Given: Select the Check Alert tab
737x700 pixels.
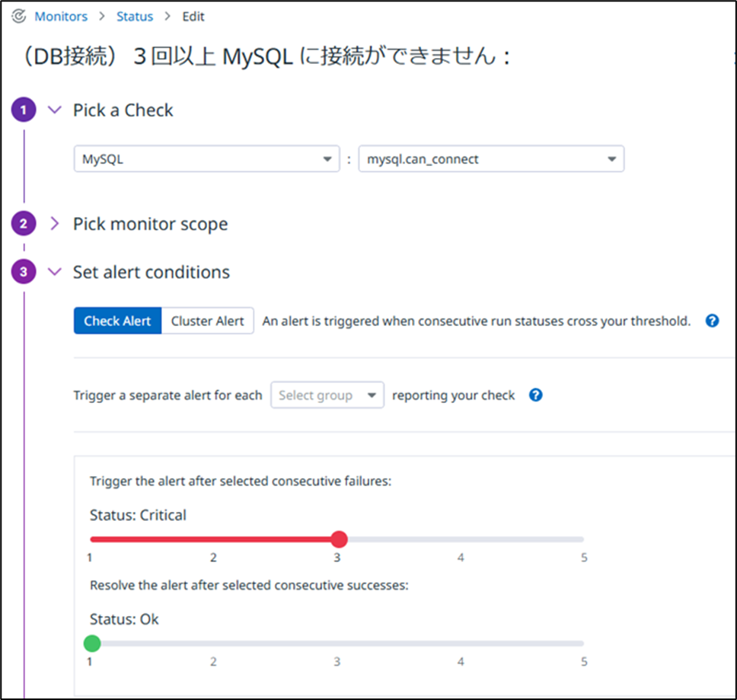Looking at the screenshot, I should [117, 321].
